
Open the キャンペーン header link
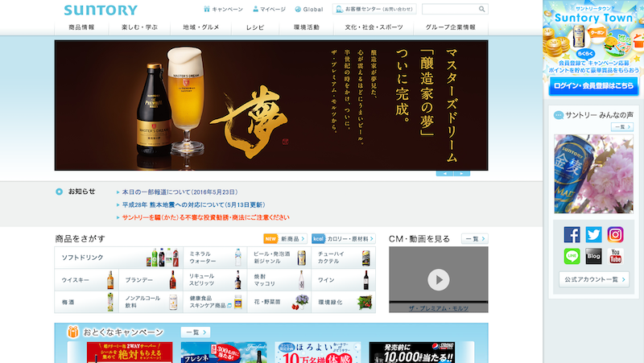click(223, 9)
